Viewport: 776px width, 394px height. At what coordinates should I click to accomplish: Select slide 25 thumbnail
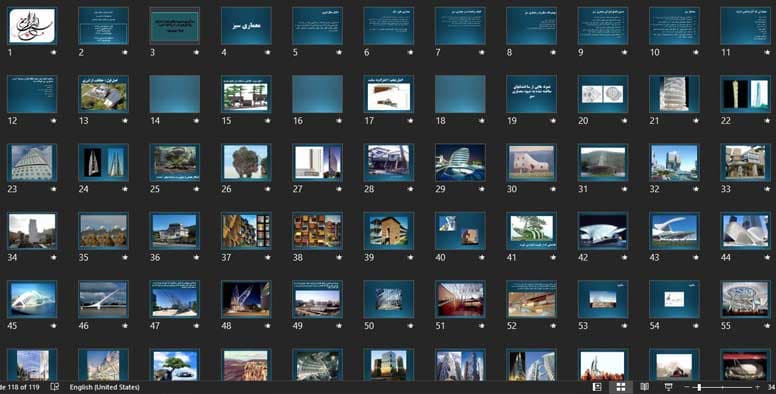[175, 162]
